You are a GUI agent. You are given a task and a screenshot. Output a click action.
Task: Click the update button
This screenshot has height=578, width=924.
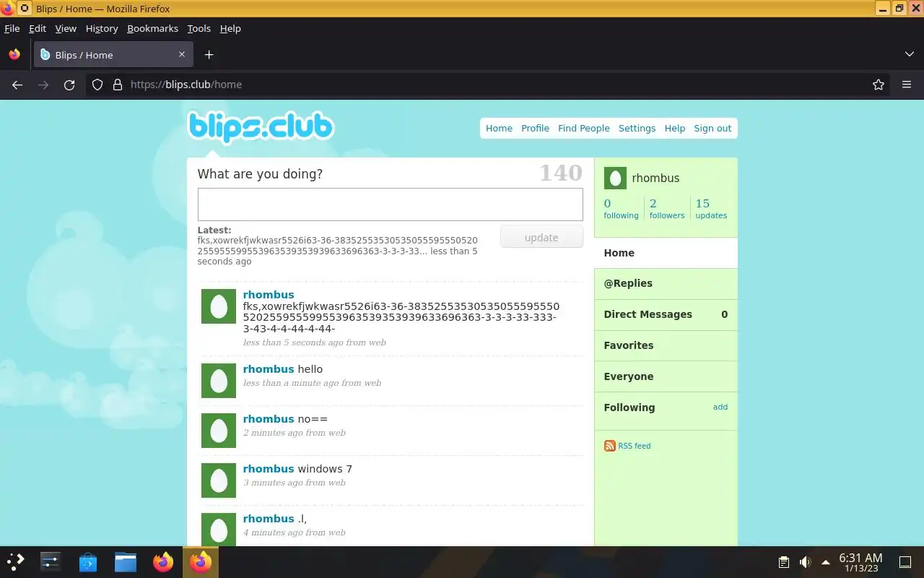click(541, 237)
